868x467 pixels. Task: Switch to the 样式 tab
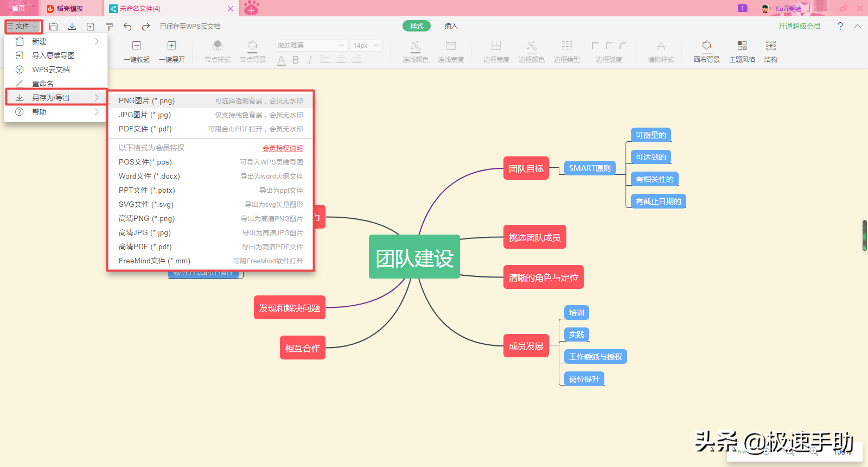[417, 26]
